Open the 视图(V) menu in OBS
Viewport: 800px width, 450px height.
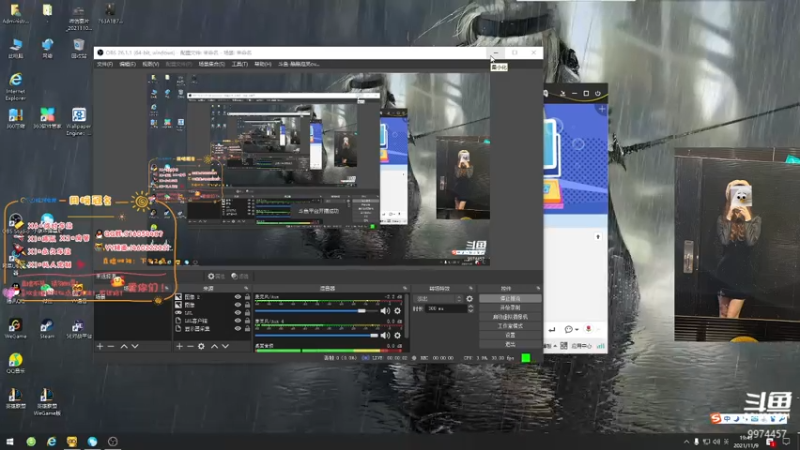(x=151, y=64)
